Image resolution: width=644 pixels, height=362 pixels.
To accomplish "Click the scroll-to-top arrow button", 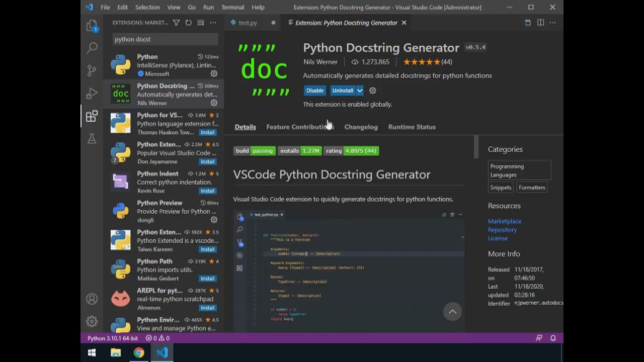I will [452, 312].
